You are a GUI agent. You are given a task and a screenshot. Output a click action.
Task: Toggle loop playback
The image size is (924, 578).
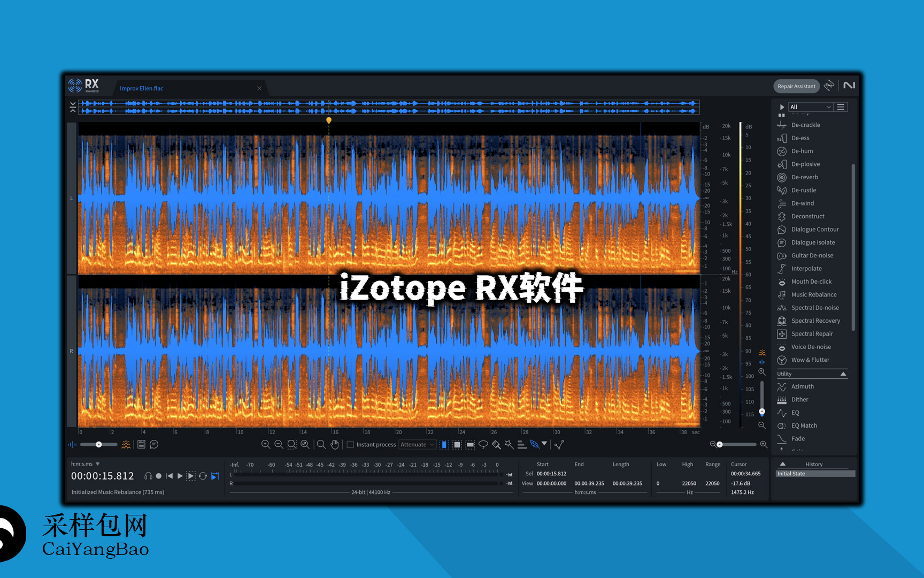tap(203, 476)
